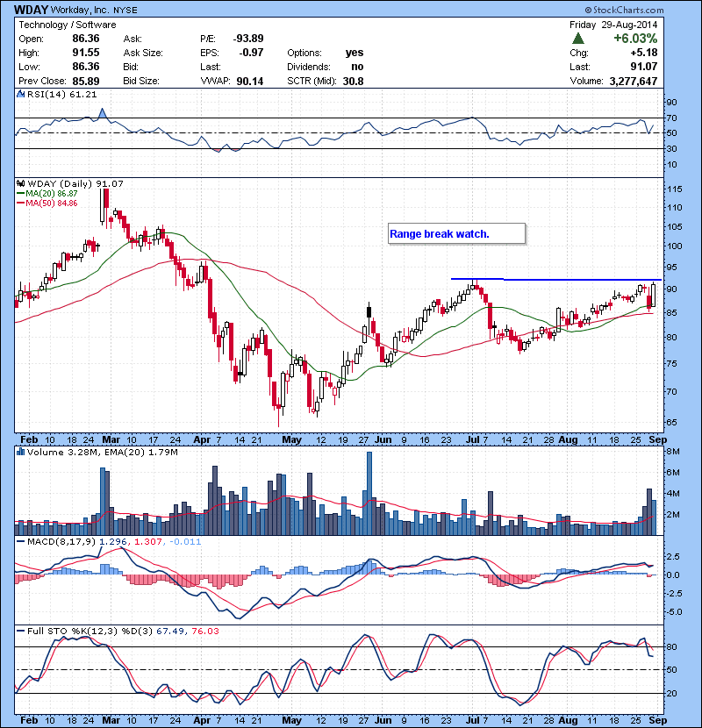702x728 pixels.
Task: Click the MA(50) 84.86 legend label
Action: pos(47,203)
